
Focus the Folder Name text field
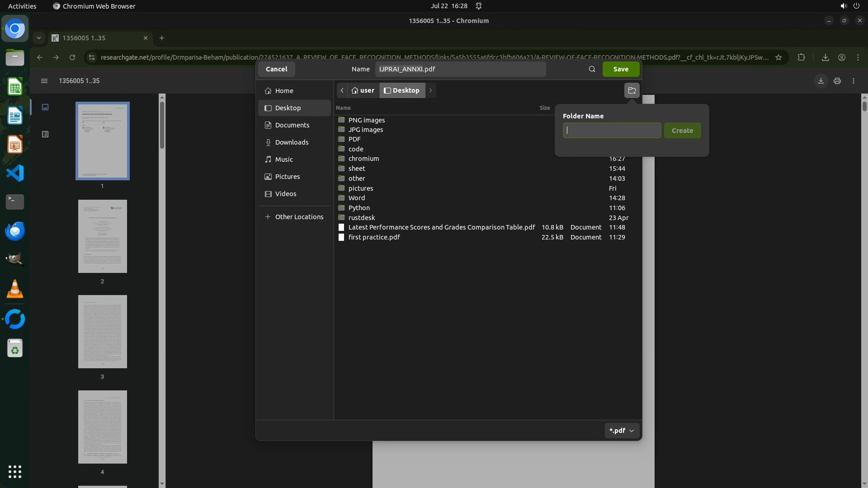pyautogui.click(x=611, y=131)
